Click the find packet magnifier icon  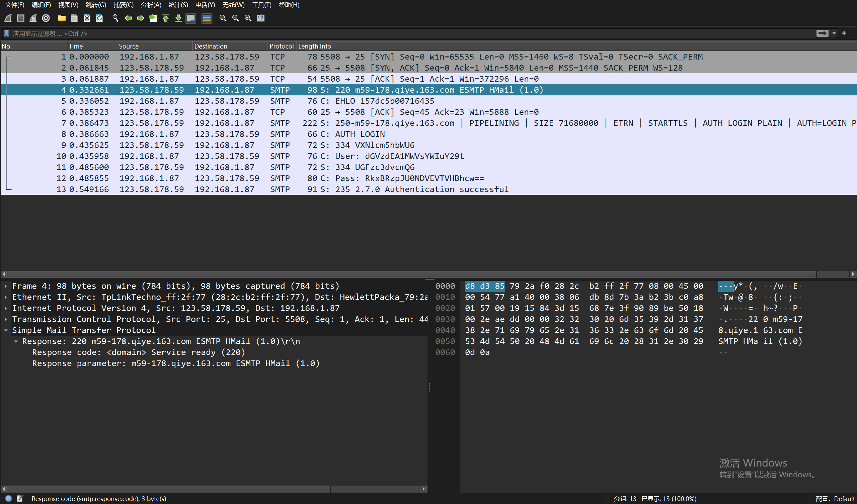(x=115, y=18)
